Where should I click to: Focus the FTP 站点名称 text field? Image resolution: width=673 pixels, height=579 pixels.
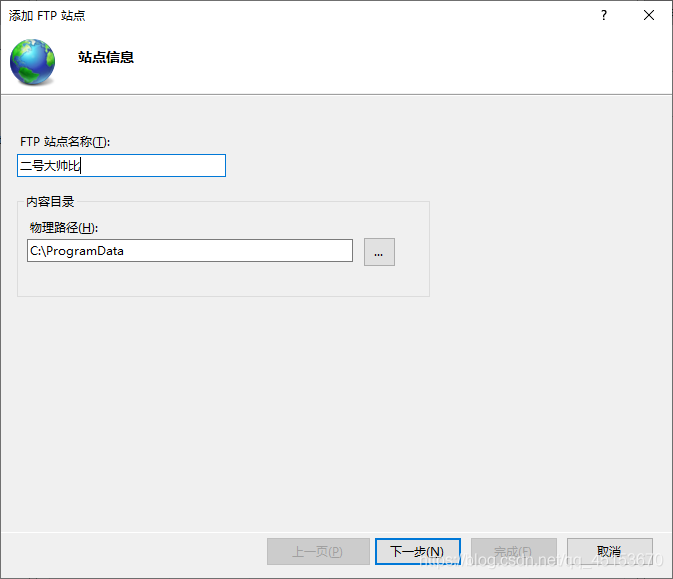click(x=121, y=165)
